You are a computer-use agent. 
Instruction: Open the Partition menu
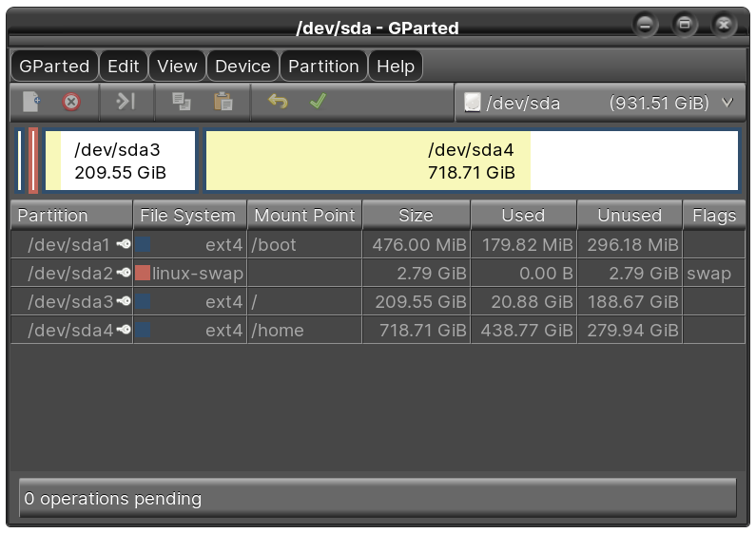click(323, 67)
